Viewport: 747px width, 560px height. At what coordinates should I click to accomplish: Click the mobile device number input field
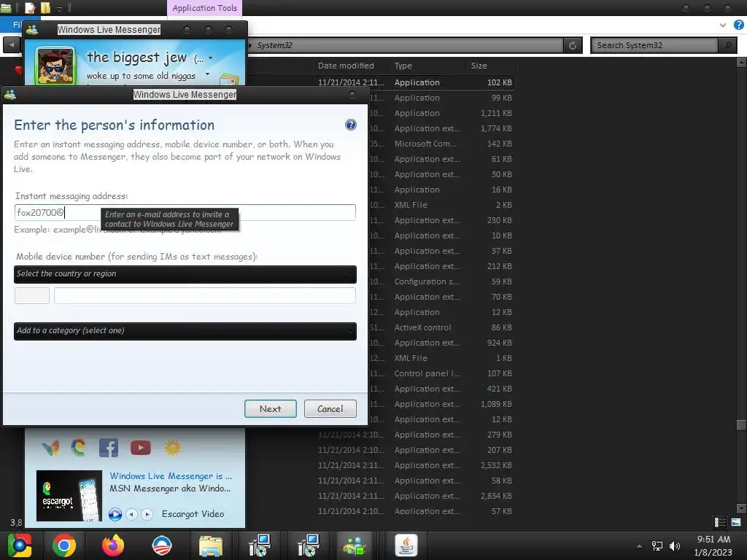coord(205,295)
